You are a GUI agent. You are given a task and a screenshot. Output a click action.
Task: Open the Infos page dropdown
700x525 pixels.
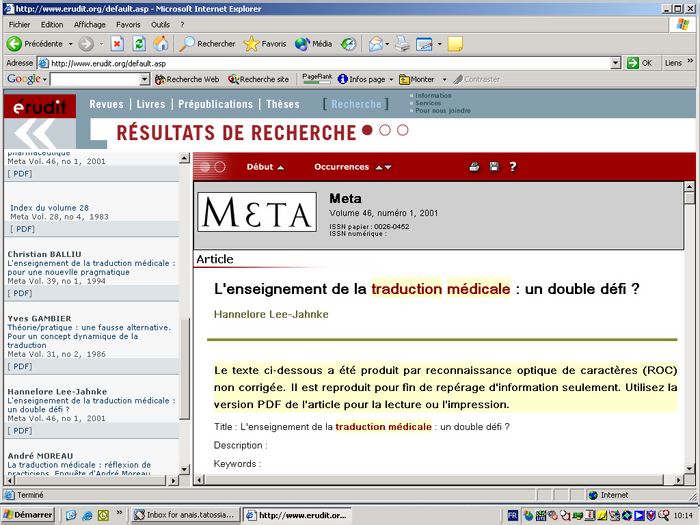click(x=366, y=79)
